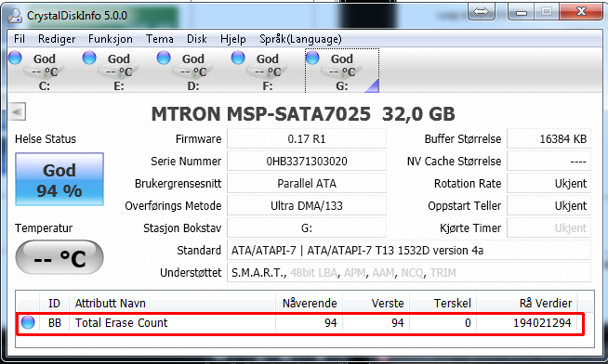Viewport: 608px width, 364px height.
Task: Click the Rotation Rate value Ukjent
Action: coord(549,184)
